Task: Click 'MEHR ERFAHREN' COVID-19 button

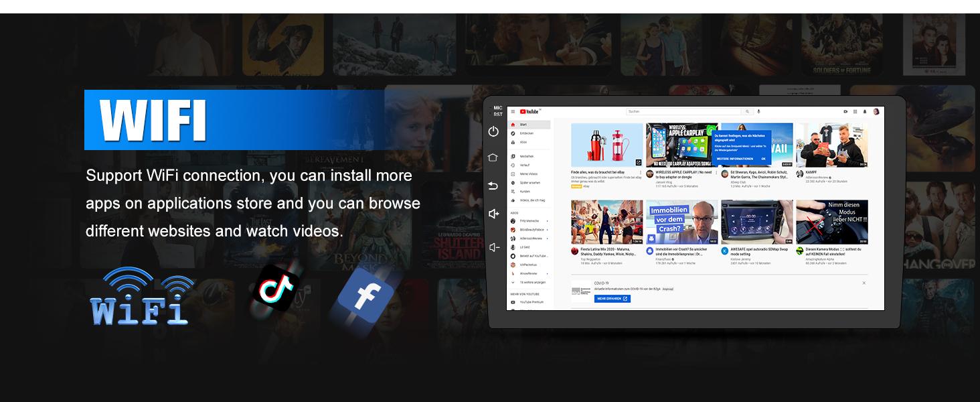Action: click(x=612, y=299)
